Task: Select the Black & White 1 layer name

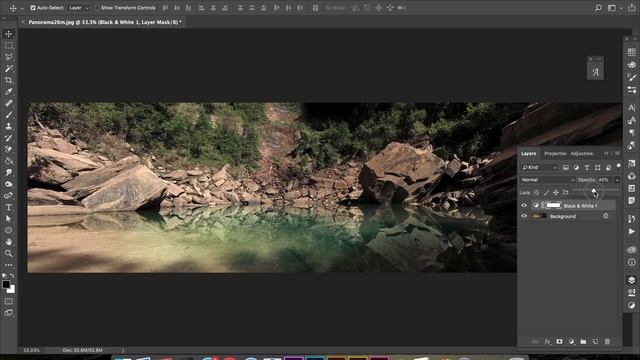Action: tap(580, 206)
